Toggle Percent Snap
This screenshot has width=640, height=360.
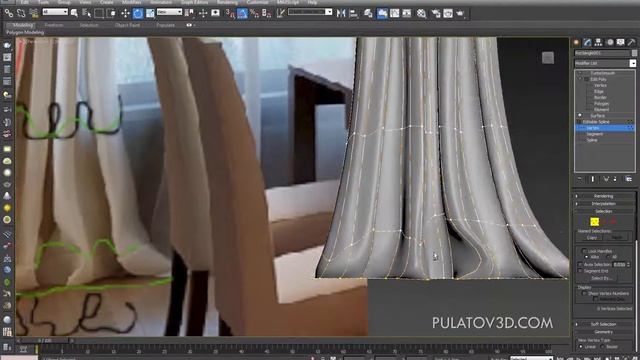[254, 13]
